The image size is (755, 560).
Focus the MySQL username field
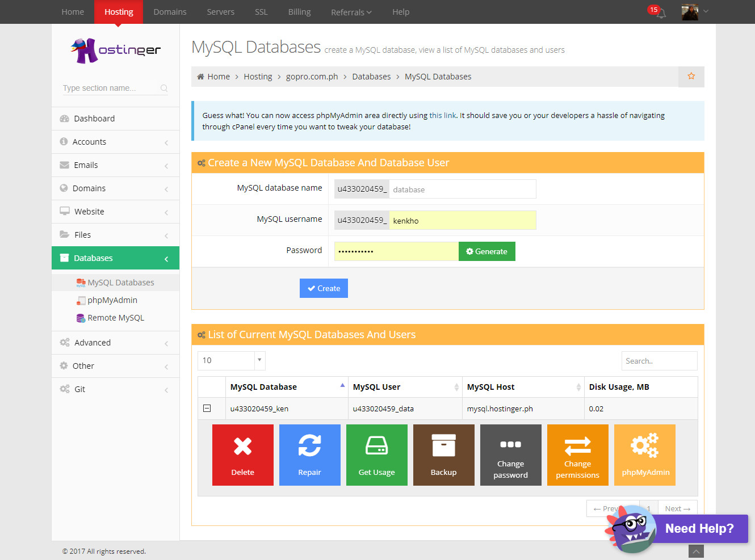tap(463, 220)
